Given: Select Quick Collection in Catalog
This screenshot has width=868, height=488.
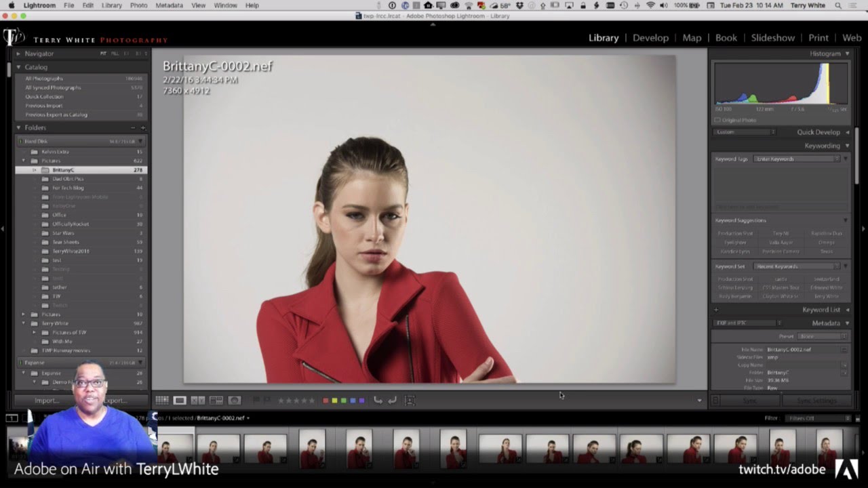Looking at the screenshot, I should click(x=83, y=96).
